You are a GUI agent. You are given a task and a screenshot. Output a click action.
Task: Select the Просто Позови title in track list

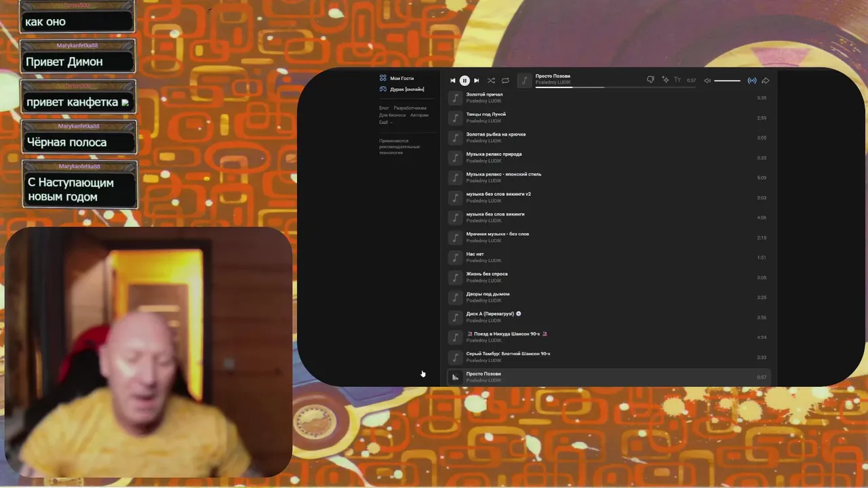tap(484, 374)
